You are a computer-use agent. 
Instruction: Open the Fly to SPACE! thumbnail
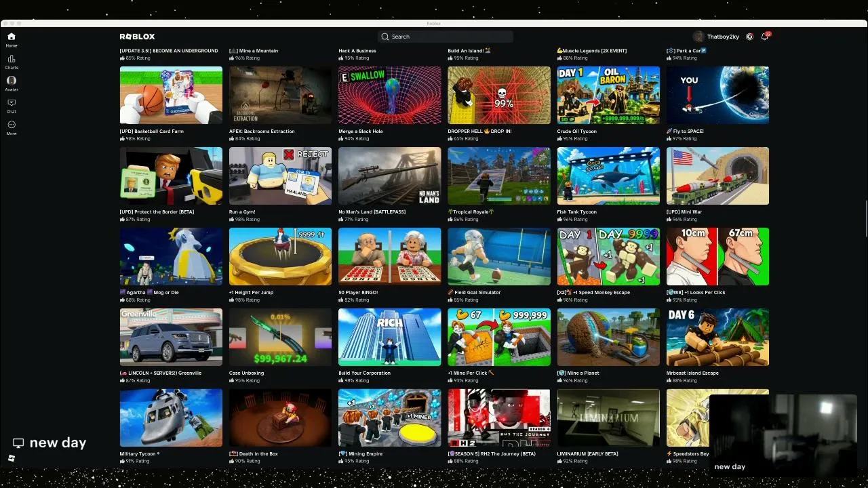tap(717, 95)
